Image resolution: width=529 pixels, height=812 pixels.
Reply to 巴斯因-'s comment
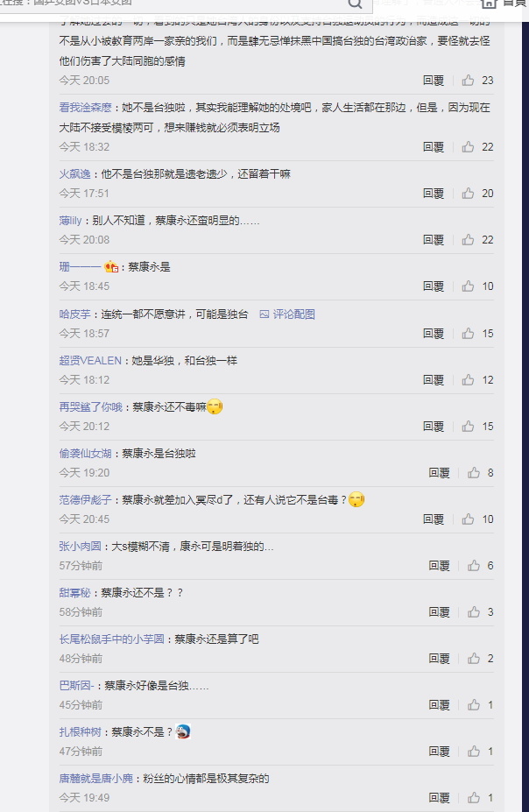[439, 705]
